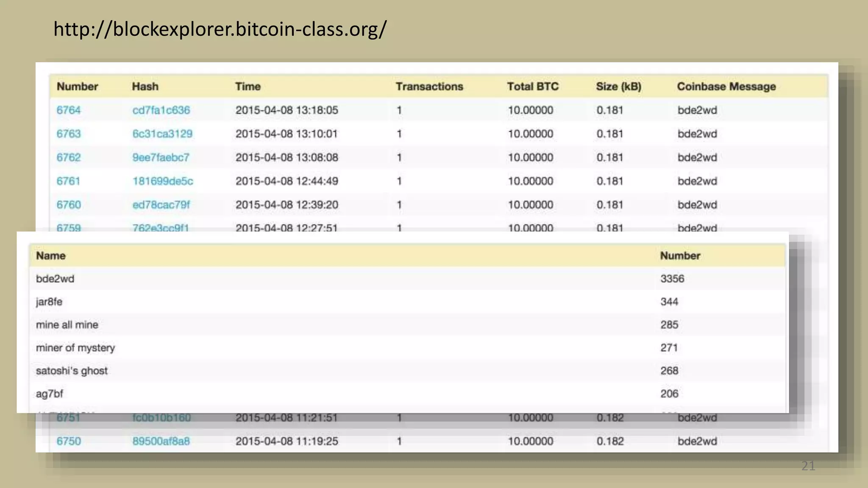The image size is (868, 488).
Task: Open hash fc0b10b160 link
Action: point(161,418)
